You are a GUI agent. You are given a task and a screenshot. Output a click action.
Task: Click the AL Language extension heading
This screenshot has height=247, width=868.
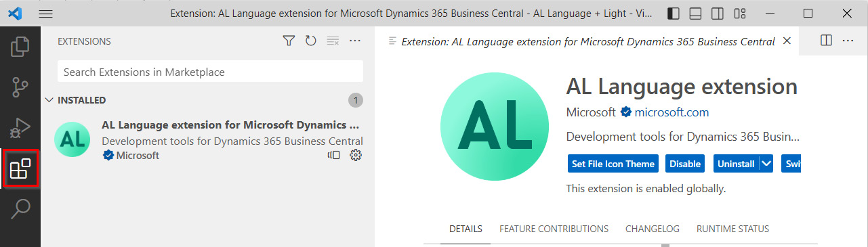682,87
